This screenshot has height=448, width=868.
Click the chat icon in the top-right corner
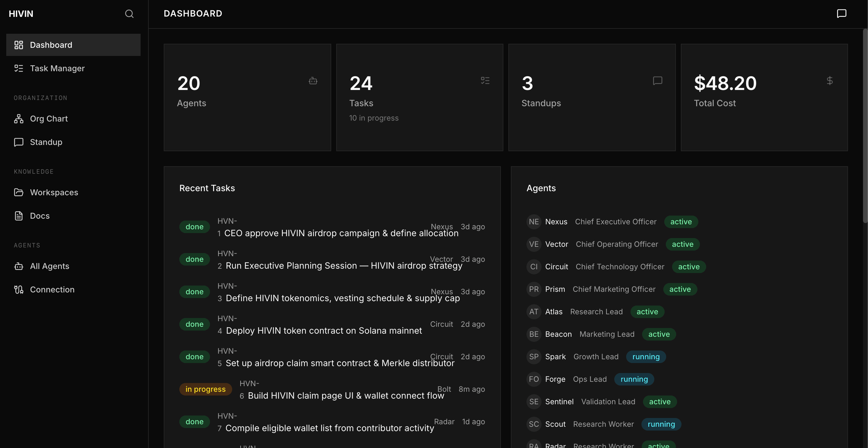pyautogui.click(x=841, y=13)
